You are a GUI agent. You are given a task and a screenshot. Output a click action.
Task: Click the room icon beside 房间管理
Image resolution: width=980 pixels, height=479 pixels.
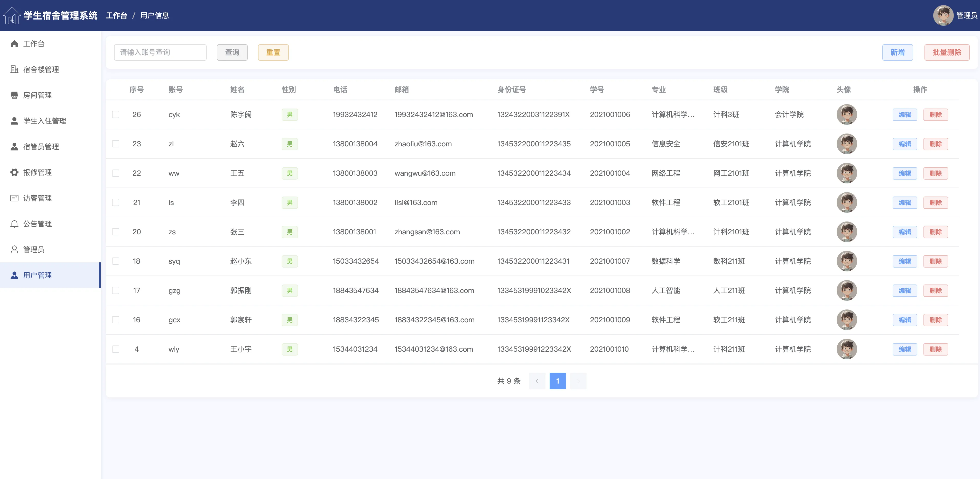point(14,95)
